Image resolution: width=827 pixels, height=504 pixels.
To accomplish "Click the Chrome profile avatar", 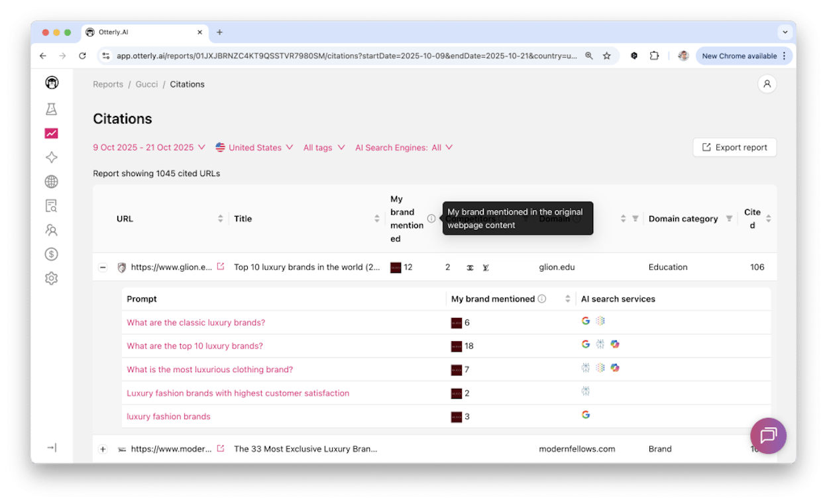I will tap(683, 56).
